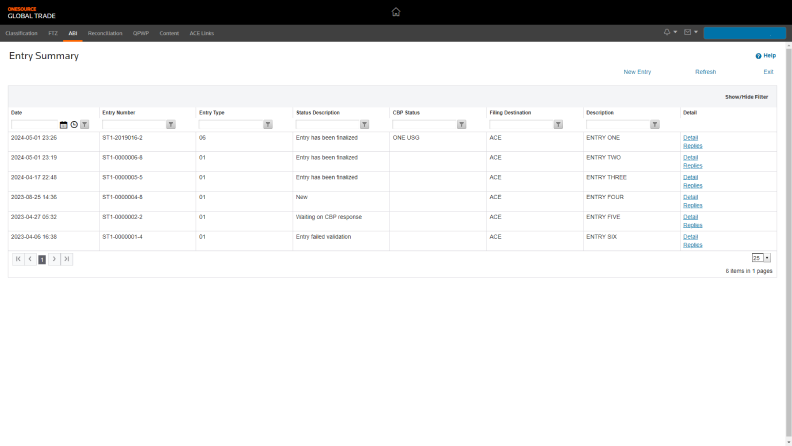Go to the next results page
792x446 pixels.
pyautogui.click(x=55, y=259)
